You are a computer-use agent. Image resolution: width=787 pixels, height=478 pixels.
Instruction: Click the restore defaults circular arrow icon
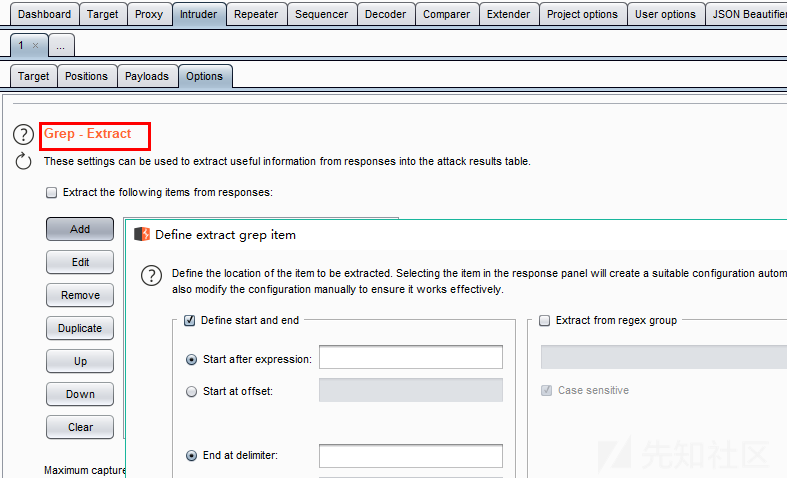pyautogui.click(x=23, y=161)
